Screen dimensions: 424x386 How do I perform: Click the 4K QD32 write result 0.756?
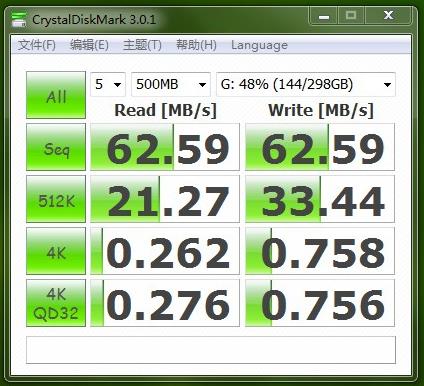pyautogui.click(x=320, y=303)
